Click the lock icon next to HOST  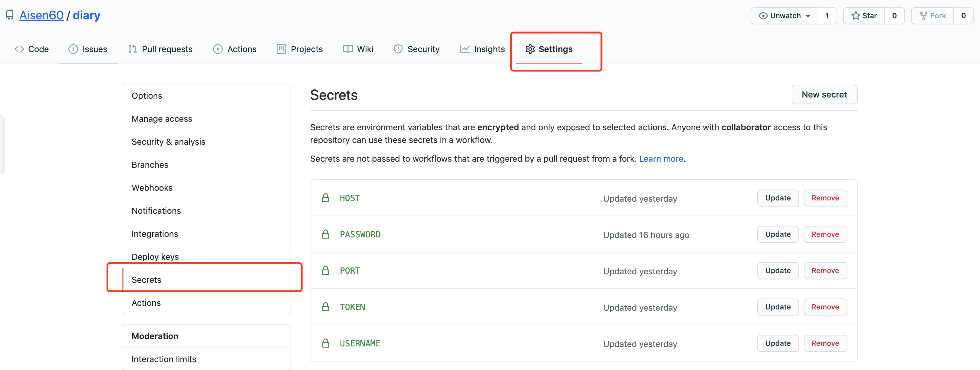tap(326, 198)
